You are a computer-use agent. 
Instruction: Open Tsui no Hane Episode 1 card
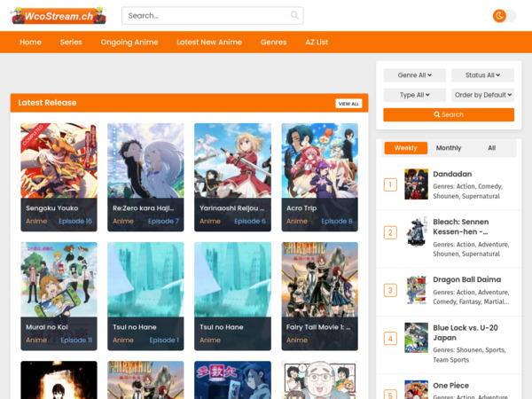click(x=145, y=296)
